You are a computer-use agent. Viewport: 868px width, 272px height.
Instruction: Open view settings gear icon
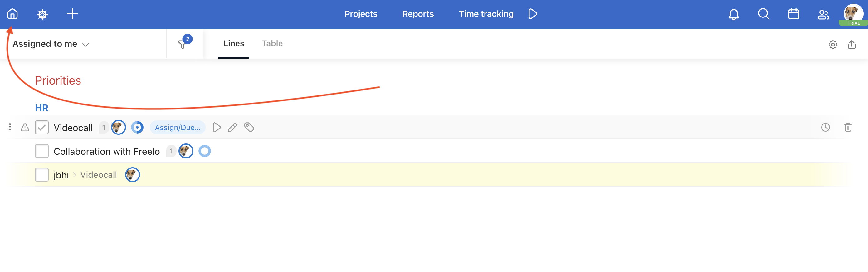833,44
